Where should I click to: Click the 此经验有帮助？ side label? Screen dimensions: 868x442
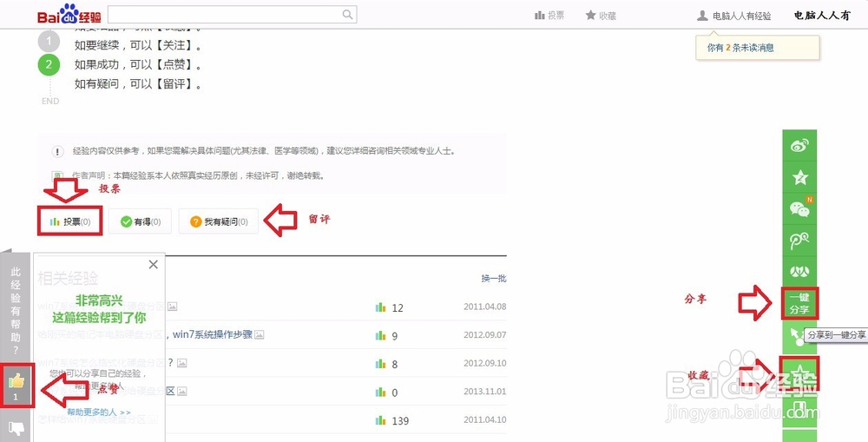click(16, 310)
